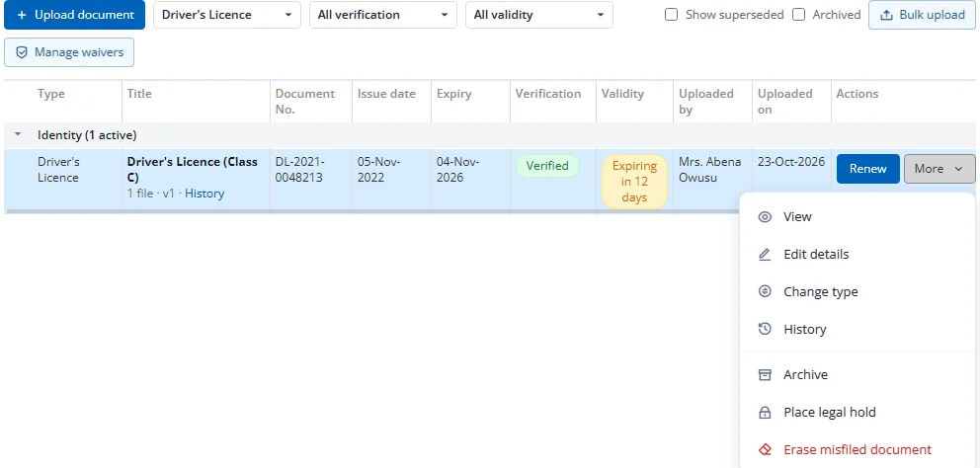This screenshot has height=468, width=980.
Task: Click the Bulk upload button
Action: [x=922, y=15]
